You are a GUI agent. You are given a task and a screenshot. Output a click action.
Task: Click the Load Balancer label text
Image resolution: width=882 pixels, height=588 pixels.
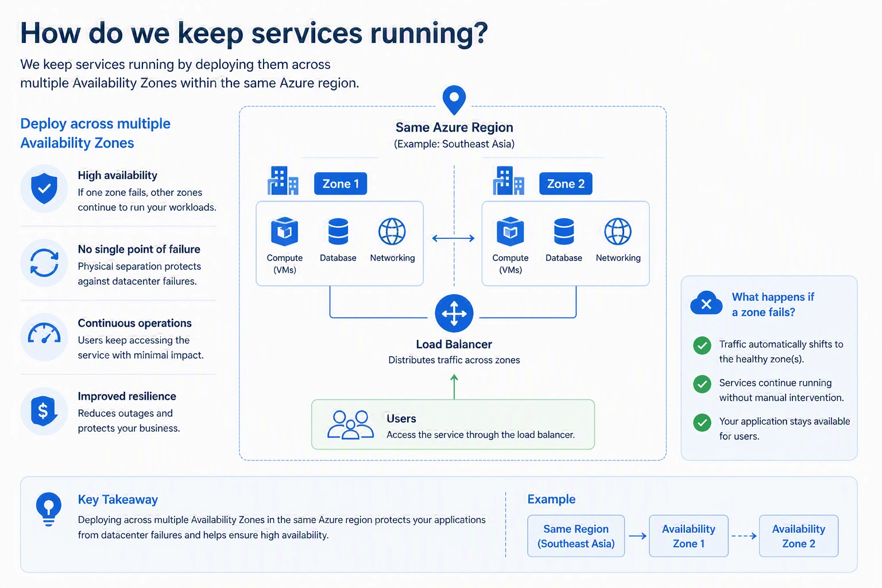tap(454, 345)
